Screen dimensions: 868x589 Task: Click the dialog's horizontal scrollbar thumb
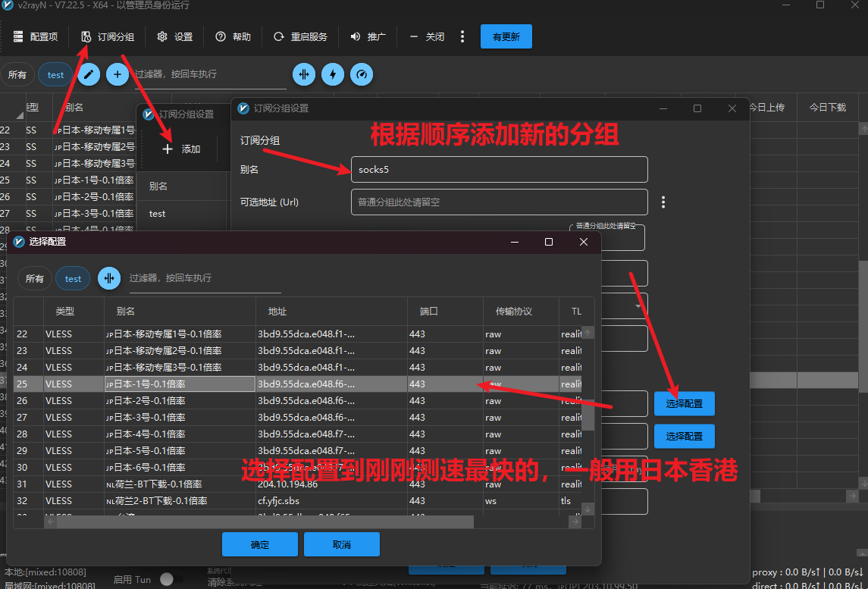tap(265, 522)
